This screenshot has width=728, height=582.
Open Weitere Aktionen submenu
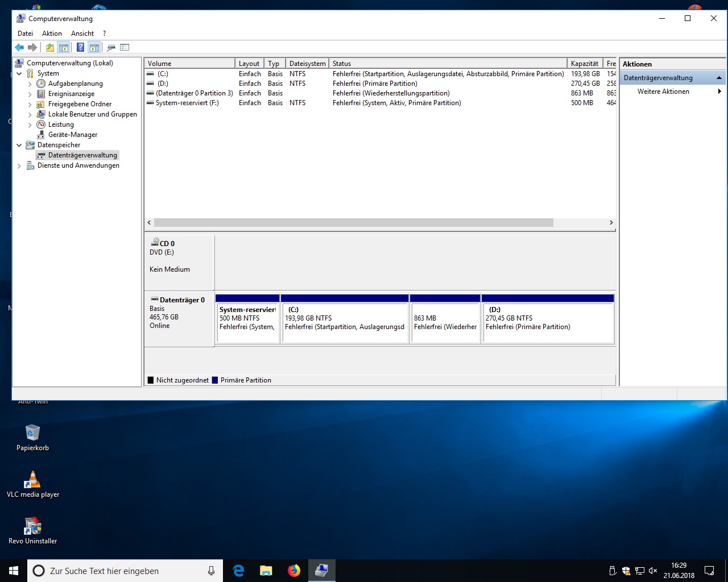pyautogui.click(x=663, y=92)
